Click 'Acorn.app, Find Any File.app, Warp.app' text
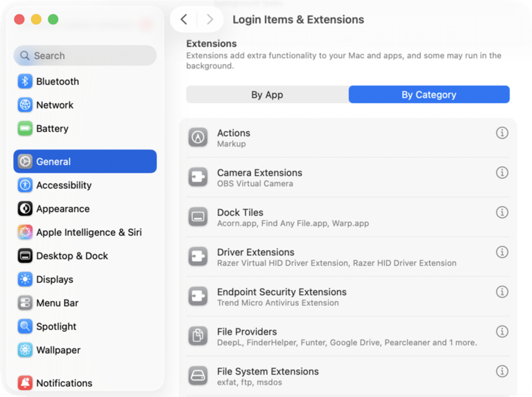 [293, 223]
